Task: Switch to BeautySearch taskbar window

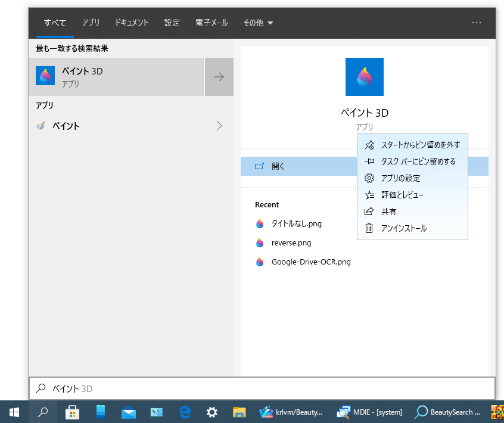Action: pos(448,412)
